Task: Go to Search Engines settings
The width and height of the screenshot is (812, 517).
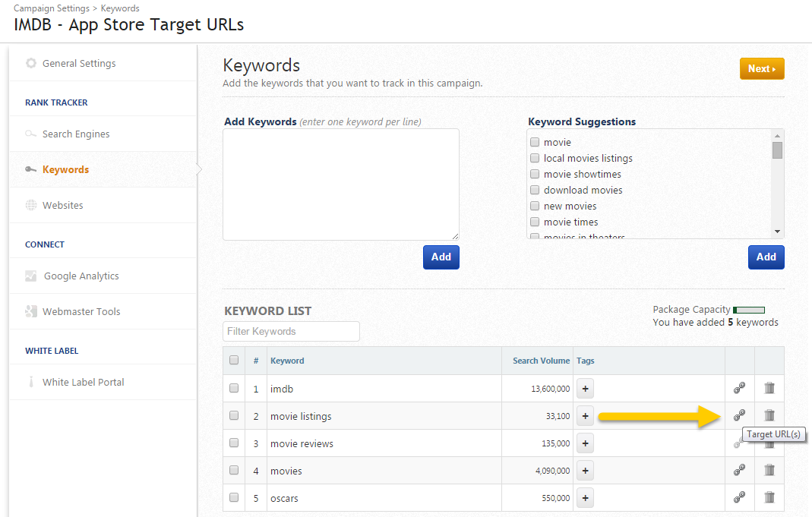Action: (76, 134)
